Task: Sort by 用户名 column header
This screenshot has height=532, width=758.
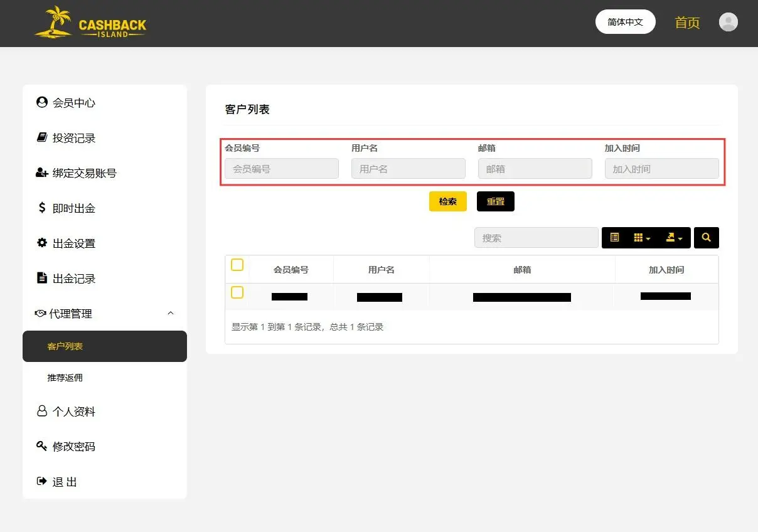Action: click(x=382, y=270)
